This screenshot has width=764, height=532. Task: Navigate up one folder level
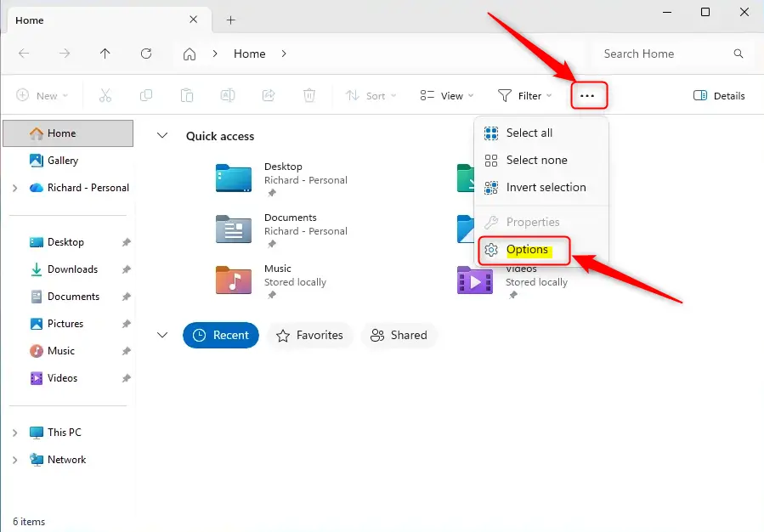click(105, 54)
